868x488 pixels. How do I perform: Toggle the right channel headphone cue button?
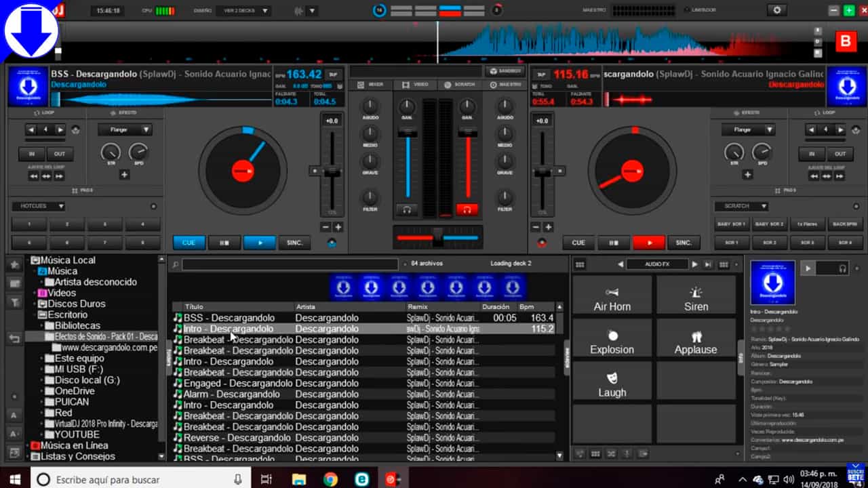pyautogui.click(x=467, y=210)
